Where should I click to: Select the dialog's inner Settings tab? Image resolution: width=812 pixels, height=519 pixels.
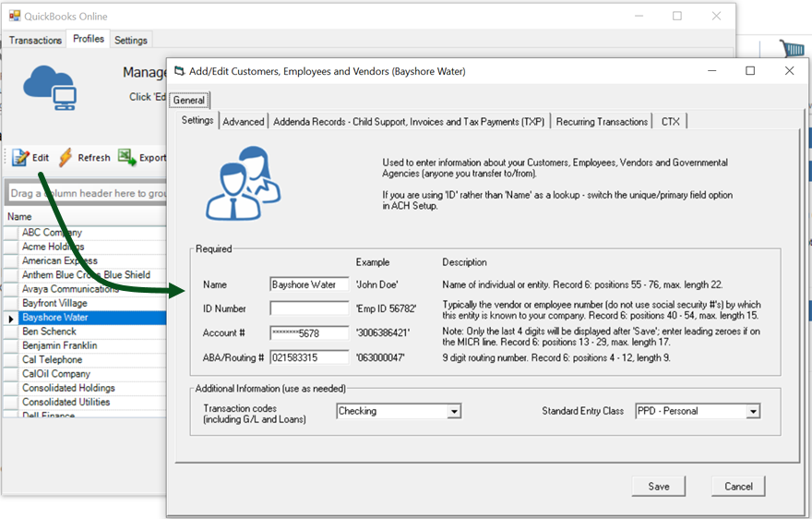(x=197, y=120)
